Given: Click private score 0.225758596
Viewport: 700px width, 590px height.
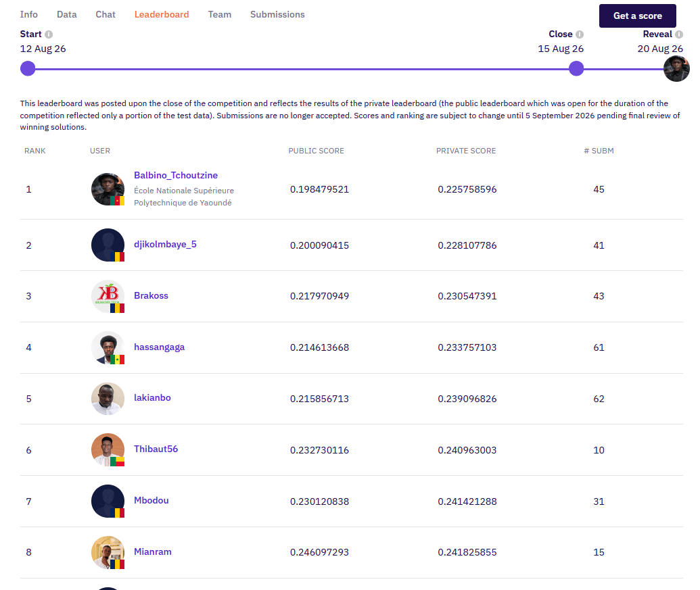Looking at the screenshot, I should [x=467, y=189].
